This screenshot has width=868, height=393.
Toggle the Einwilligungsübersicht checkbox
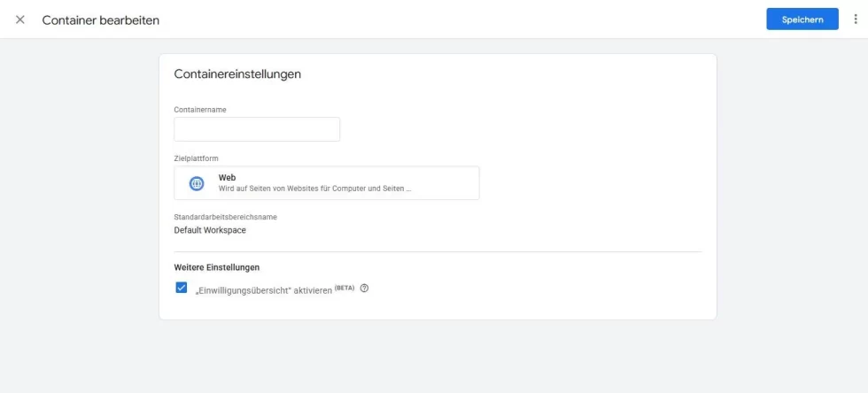click(x=182, y=288)
